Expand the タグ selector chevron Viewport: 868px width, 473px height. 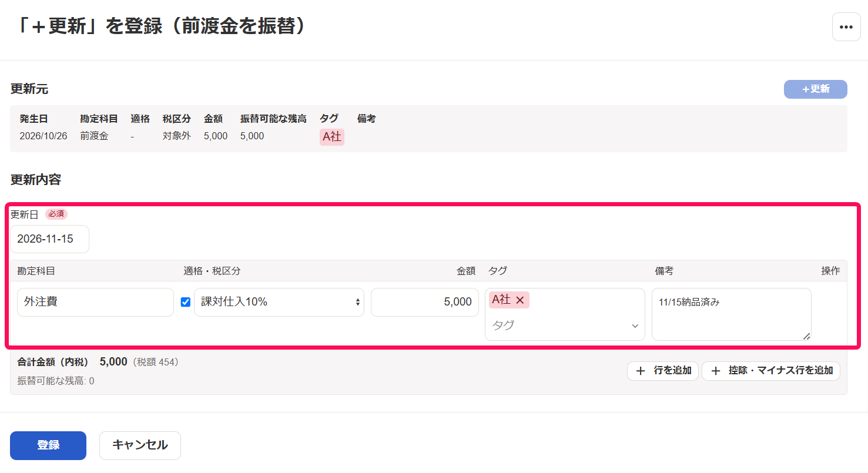[635, 326]
